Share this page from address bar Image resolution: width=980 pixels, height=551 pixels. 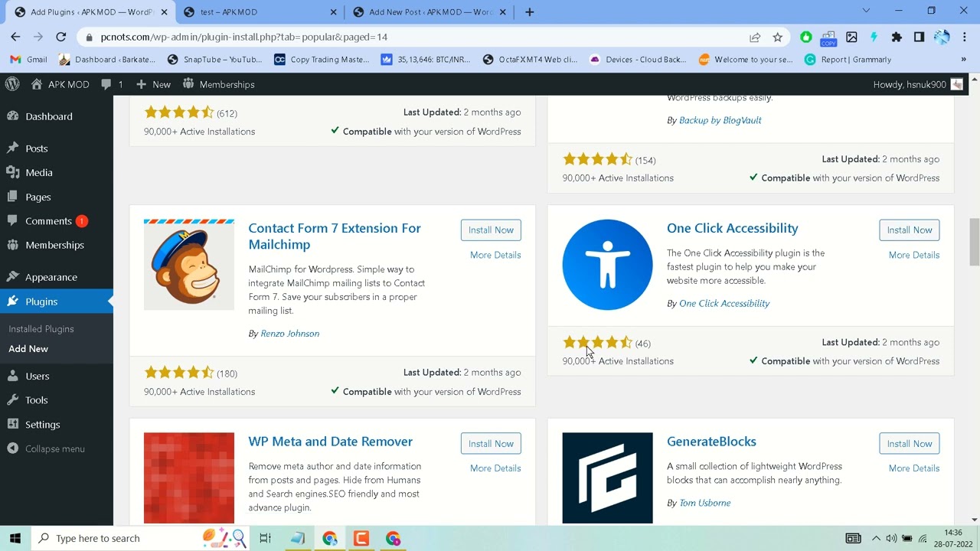click(755, 37)
